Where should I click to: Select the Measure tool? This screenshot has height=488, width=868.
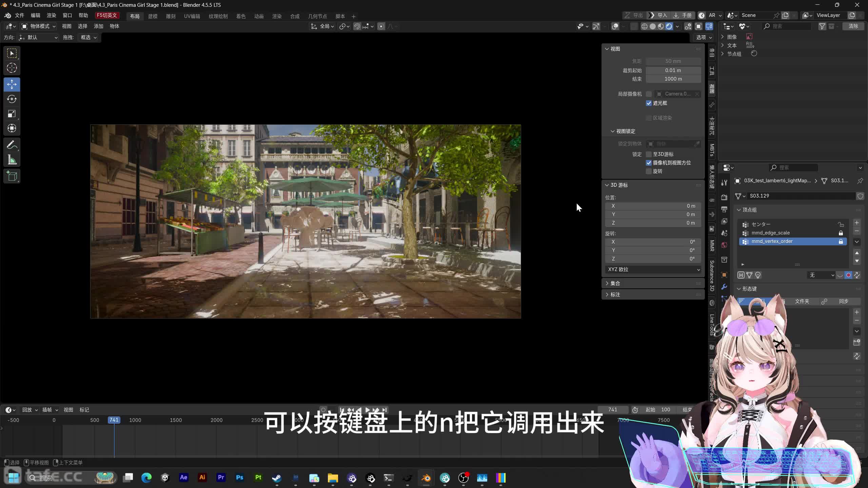12,160
